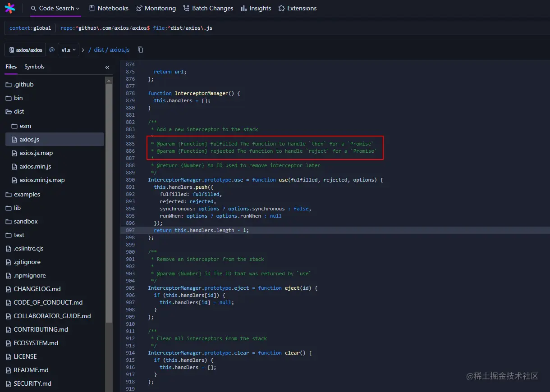Click the file tree vertical scrollbar
Viewport: 550px width, 392px height.
click(x=109, y=203)
